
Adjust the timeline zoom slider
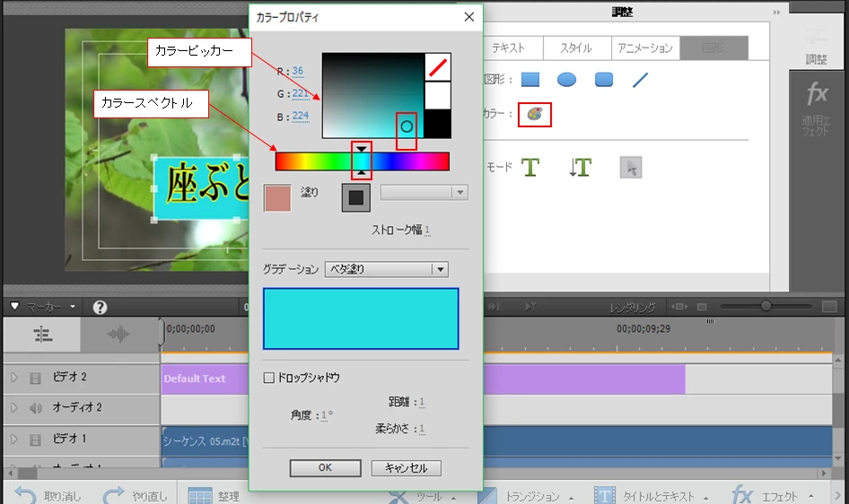tap(765, 307)
